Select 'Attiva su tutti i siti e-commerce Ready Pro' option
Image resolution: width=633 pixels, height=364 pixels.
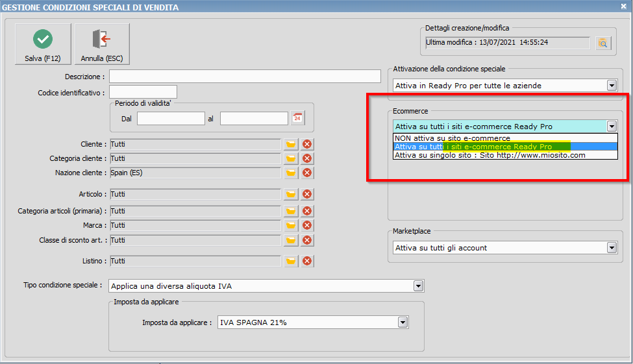point(505,147)
